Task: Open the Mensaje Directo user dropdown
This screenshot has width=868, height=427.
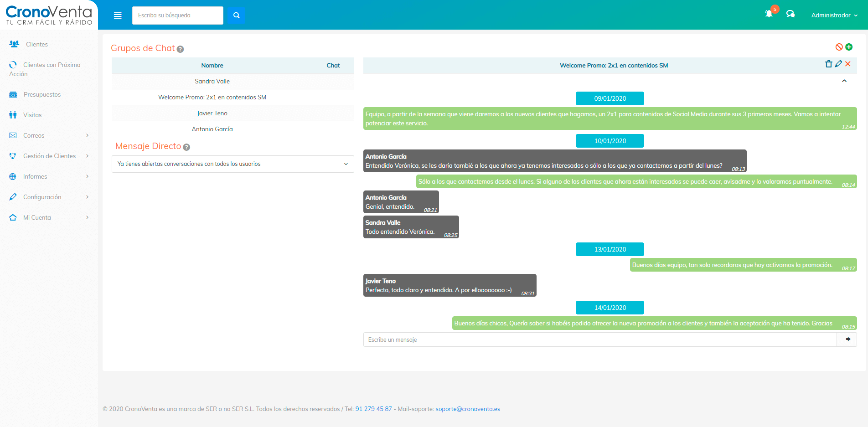Action: point(232,164)
